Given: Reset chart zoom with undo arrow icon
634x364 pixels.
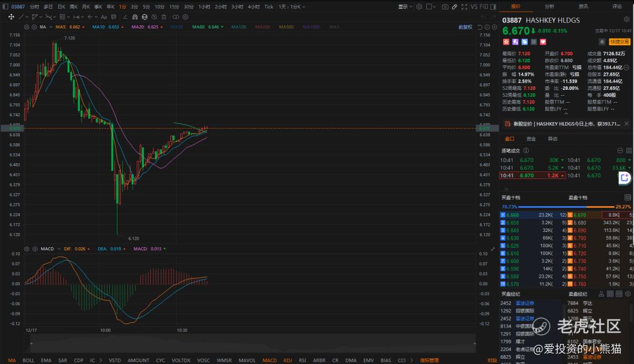Looking at the screenshot, I should coord(480,26).
